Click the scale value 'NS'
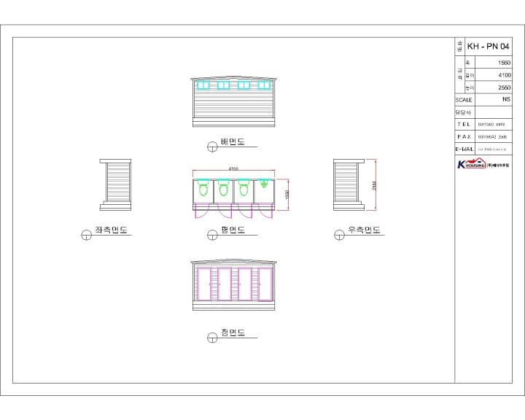 point(506,99)
